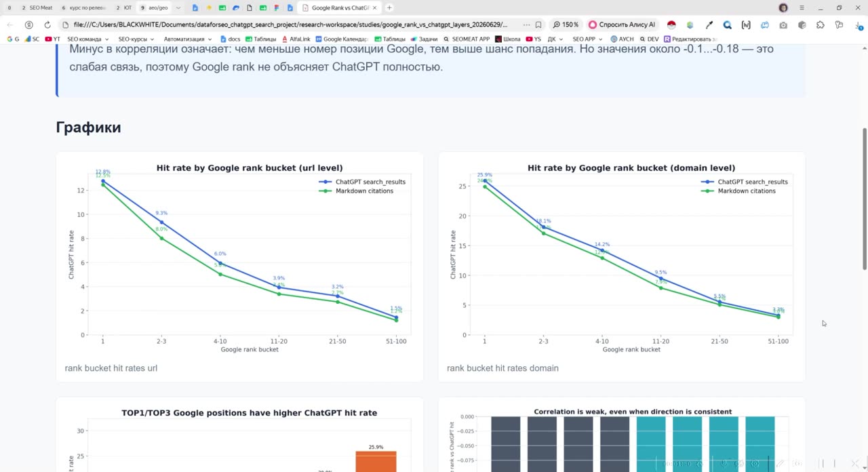868x472 pixels.
Task: Open the Yandex home button beside reload
Action: click(28, 25)
